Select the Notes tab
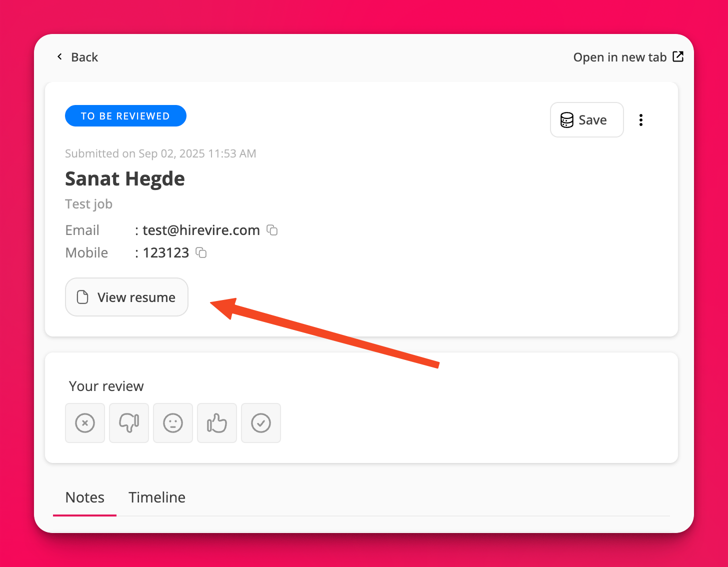 (85, 497)
